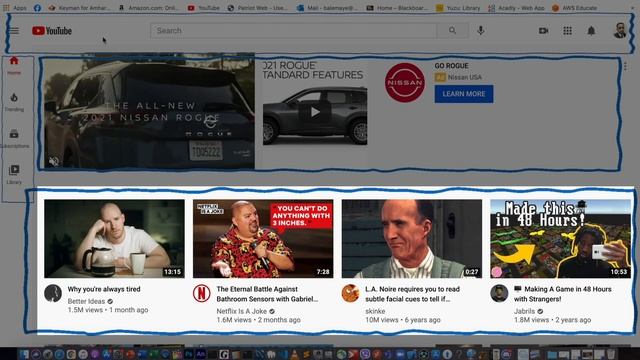Click the Nissan logo on the ad
Image resolution: width=640 pixels, height=360 pixels.
click(404, 82)
